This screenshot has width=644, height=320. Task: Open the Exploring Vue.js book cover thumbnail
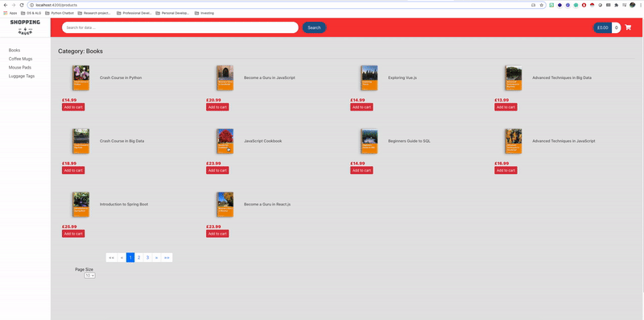click(369, 77)
